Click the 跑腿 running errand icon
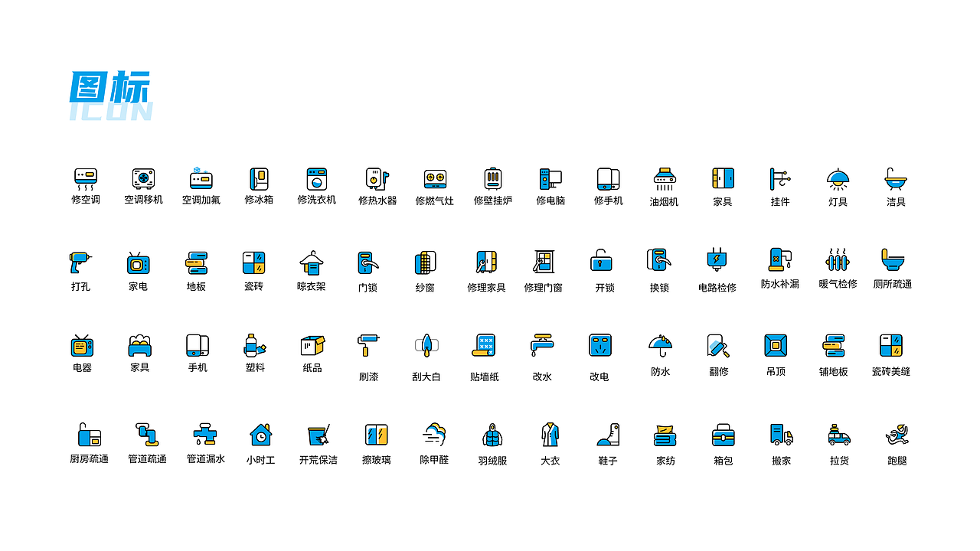This screenshot has height=551, width=980. click(897, 435)
